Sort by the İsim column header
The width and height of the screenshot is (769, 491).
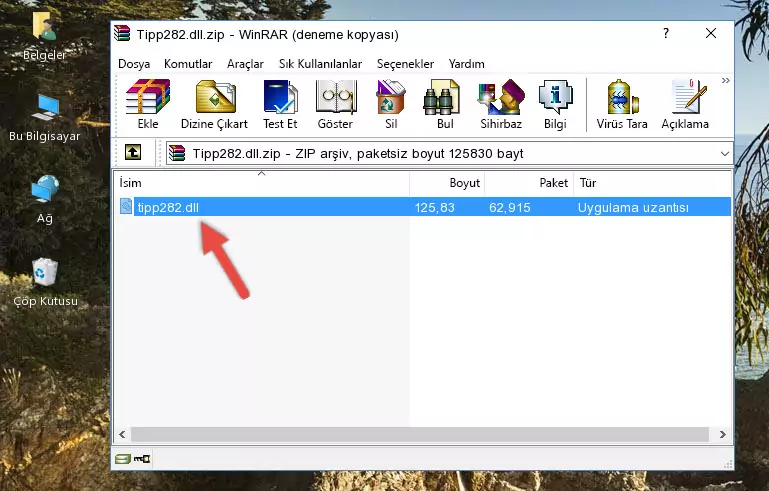(x=262, y=183)
